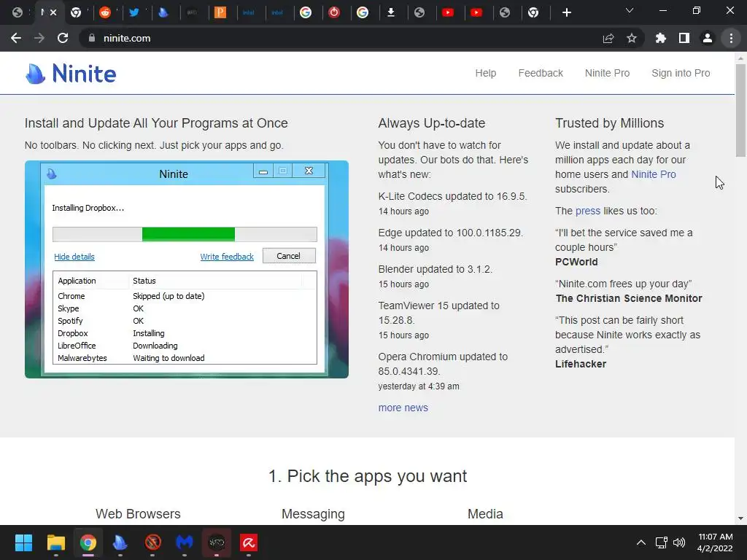Viewport: 747px width, 560px height.
Task: Click the Ninite installer screenshot image
Action: tap(186, 270)
